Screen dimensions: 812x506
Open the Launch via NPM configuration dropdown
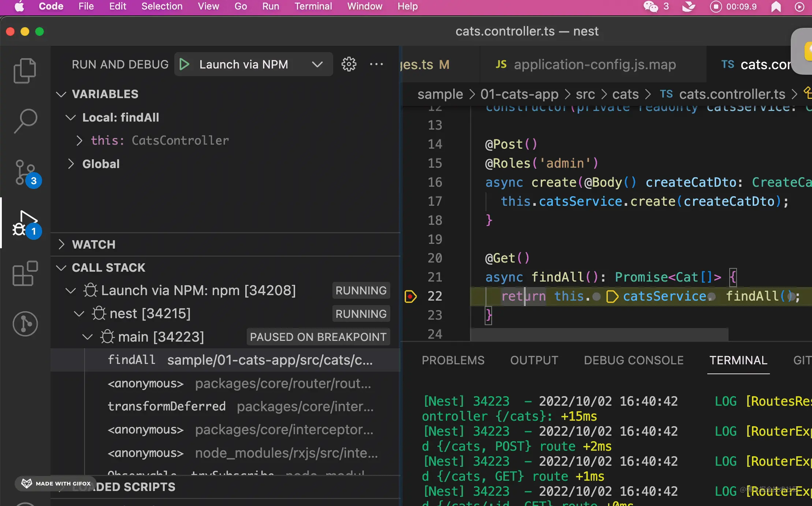[x=317, y=64]
